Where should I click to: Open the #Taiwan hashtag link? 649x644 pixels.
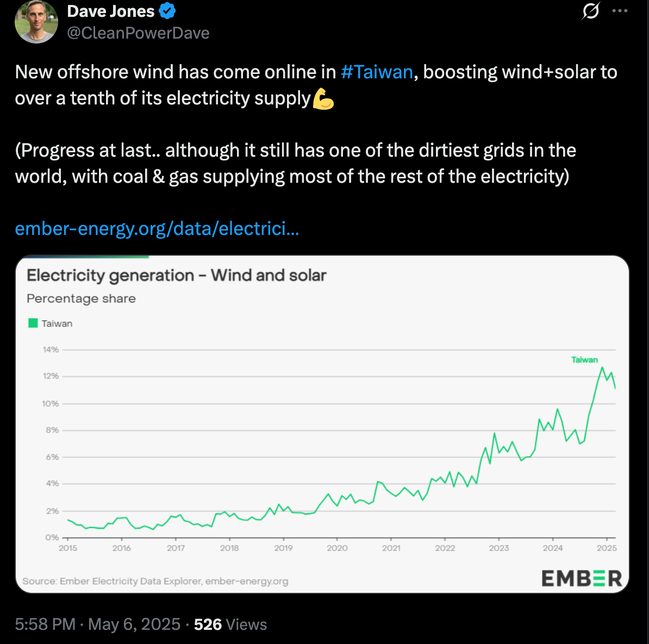click(377, 72)
